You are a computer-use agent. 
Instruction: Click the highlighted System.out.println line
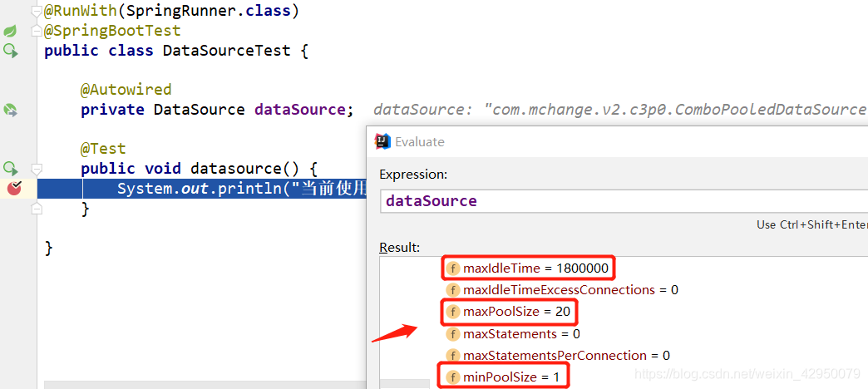tap(201, 190)
